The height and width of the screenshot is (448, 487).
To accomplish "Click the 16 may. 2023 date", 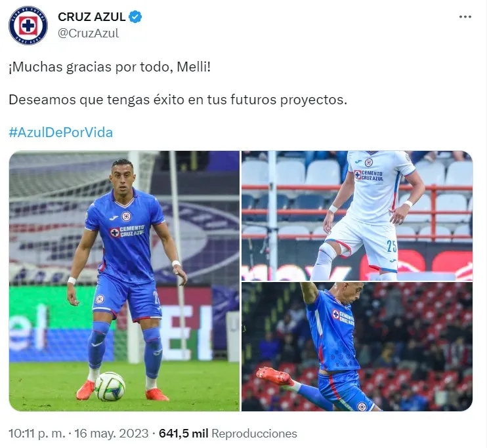I will pos(111,434).
